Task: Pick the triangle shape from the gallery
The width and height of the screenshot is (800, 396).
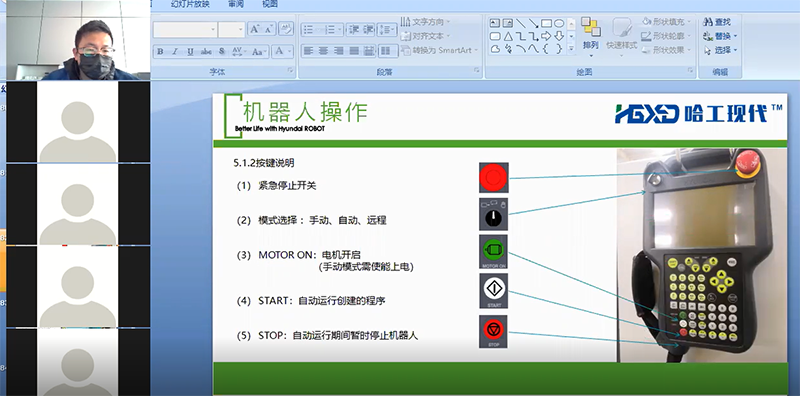Action: [508, 36]
